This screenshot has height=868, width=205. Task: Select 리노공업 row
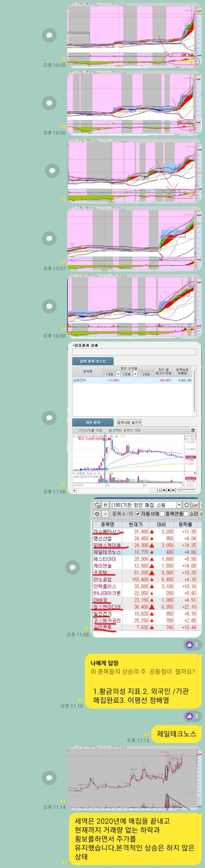tap(147, 579)
